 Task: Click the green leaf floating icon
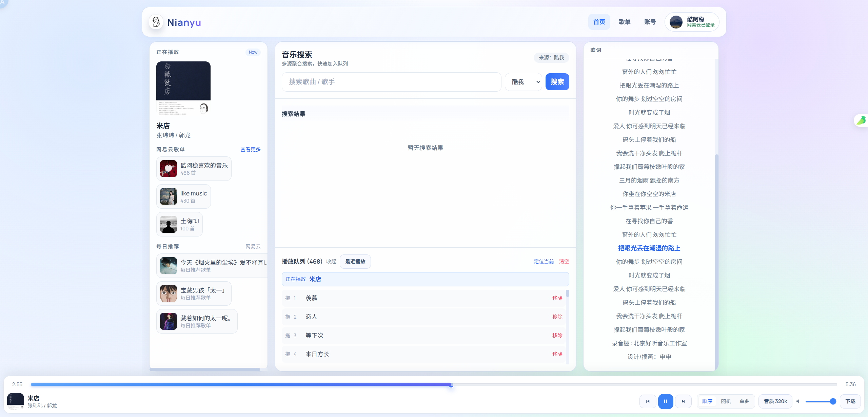pos(861,120)
